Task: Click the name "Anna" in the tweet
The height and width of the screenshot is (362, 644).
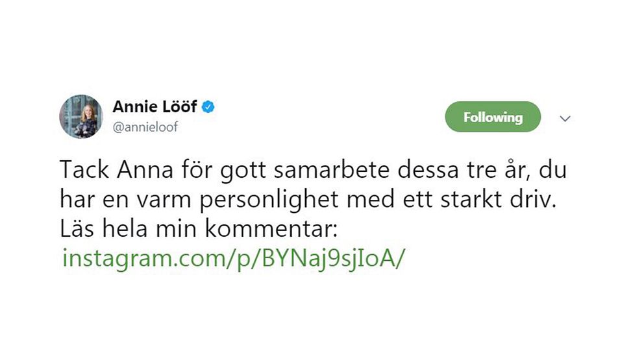Action: tap(145, 169)
